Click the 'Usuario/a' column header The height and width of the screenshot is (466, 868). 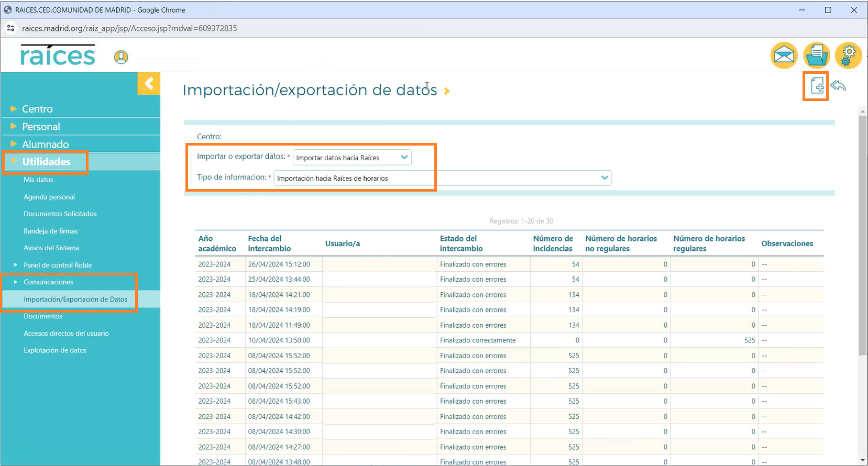343,243
